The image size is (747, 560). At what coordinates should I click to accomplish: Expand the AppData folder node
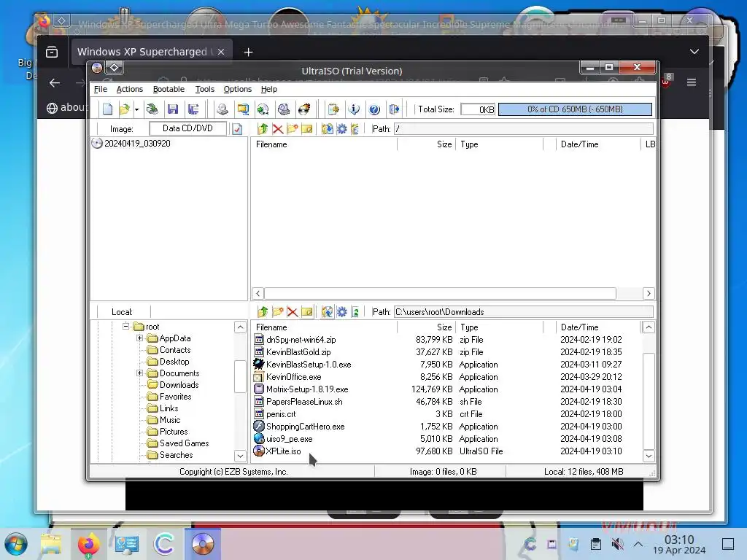tap(139, 338)
